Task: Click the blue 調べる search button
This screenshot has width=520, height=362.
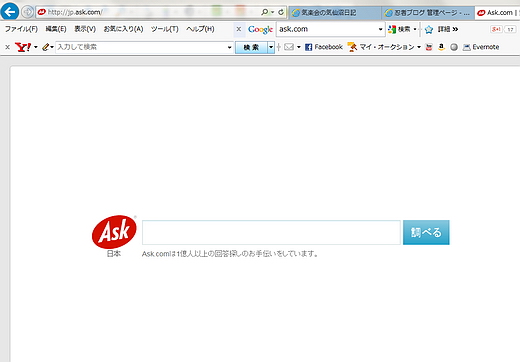Action: tap(426, 232)
